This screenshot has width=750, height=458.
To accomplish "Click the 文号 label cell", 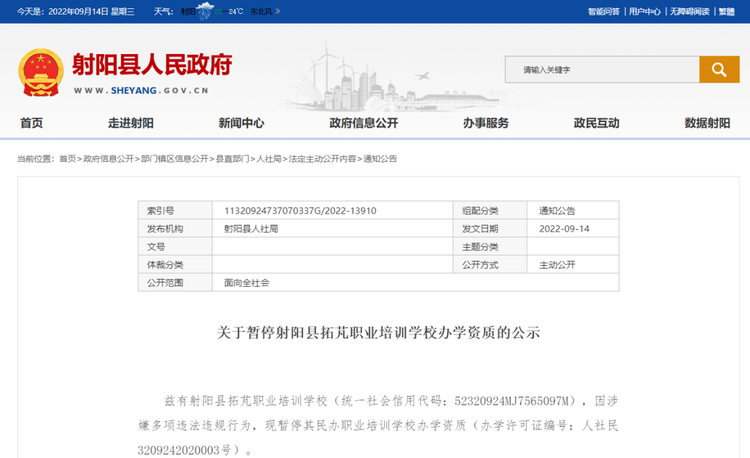I will [x=175, y=247].
